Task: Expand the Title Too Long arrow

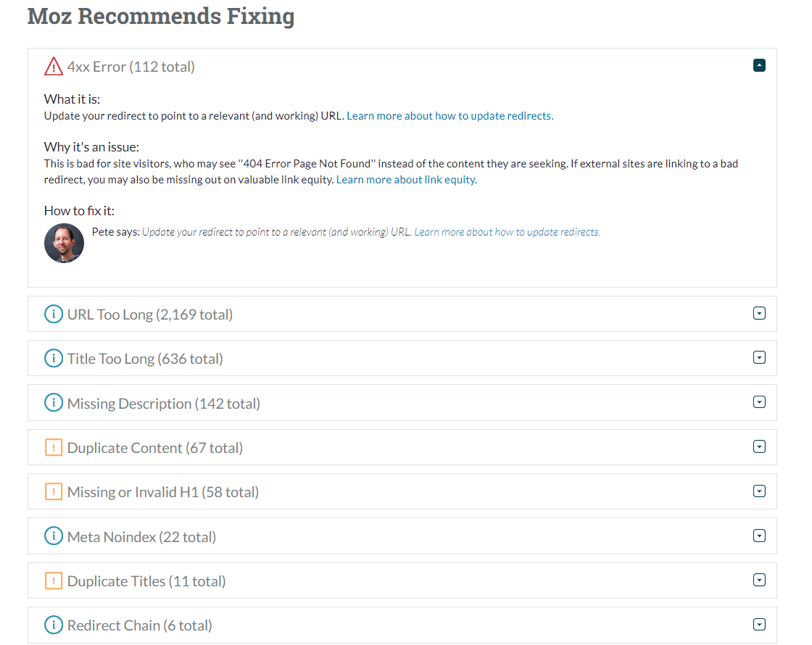Action: pos(759,357)
